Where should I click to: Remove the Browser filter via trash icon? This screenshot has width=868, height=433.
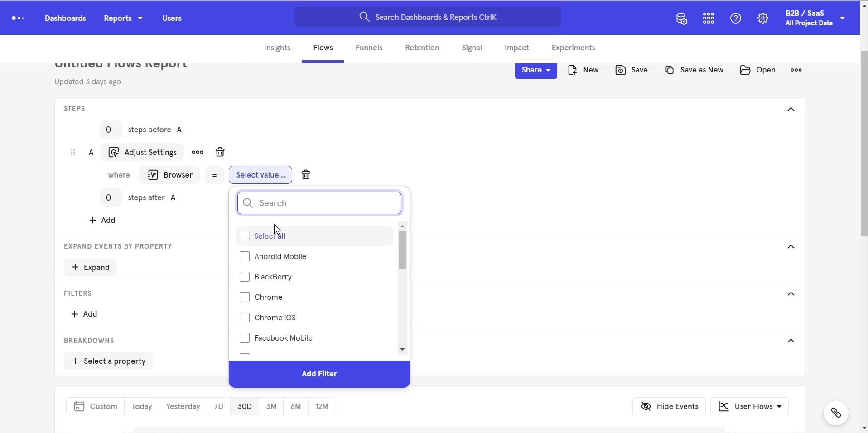[x=306, y=175]
